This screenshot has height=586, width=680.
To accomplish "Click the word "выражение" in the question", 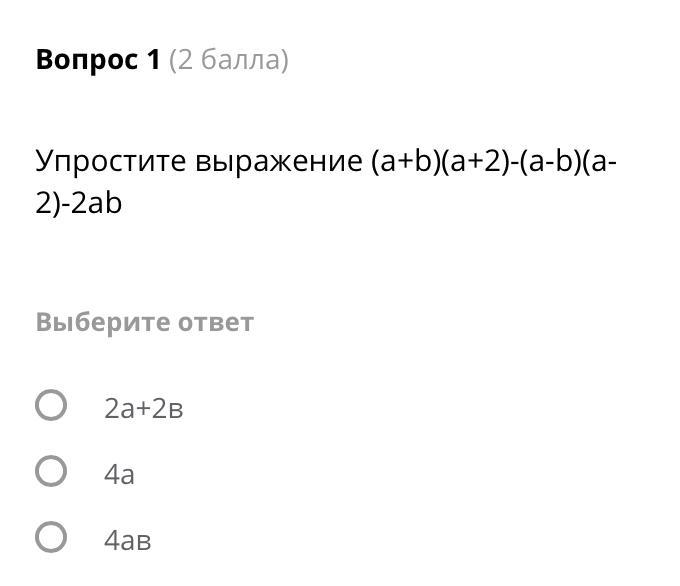I will 278,161.
